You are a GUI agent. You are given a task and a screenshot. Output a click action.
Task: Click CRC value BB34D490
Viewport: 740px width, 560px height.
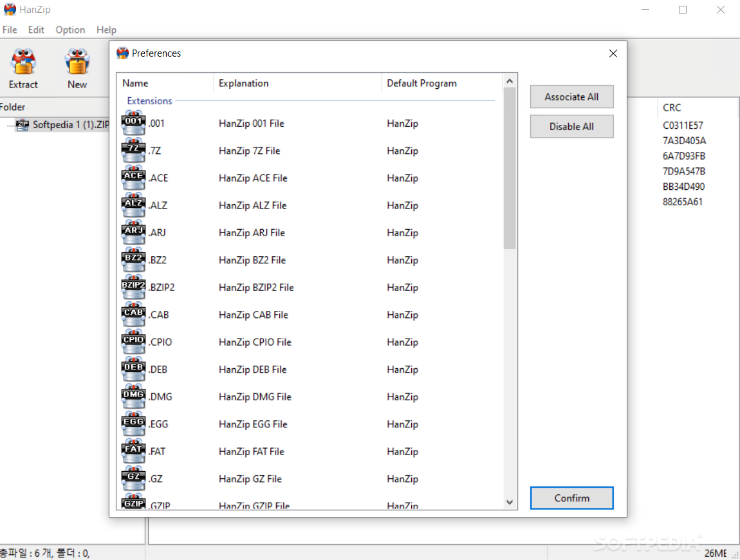pos(683,187)
